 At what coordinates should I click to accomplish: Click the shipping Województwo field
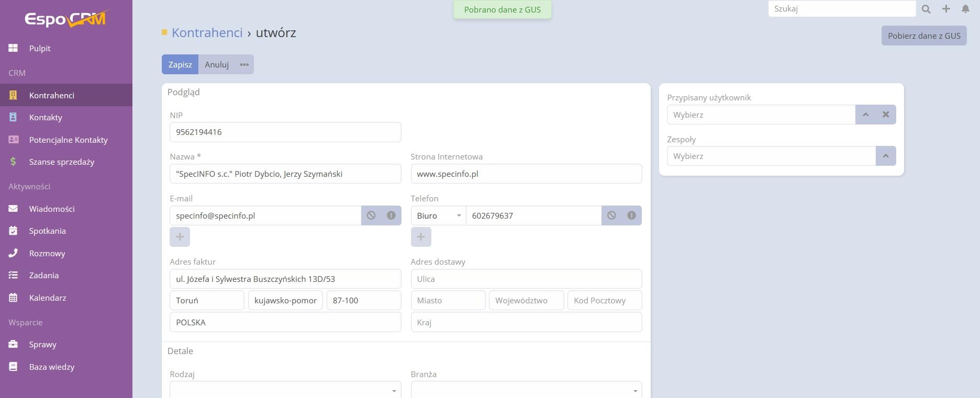tap(526, 300)
